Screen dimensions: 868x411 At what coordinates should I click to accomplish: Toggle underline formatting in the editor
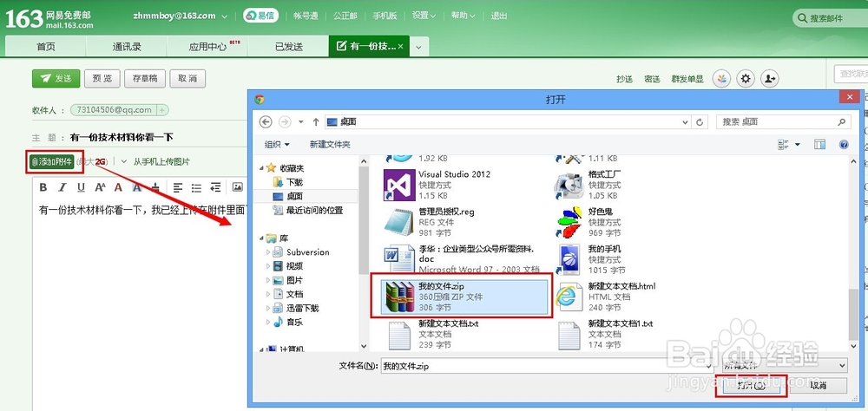81,187
